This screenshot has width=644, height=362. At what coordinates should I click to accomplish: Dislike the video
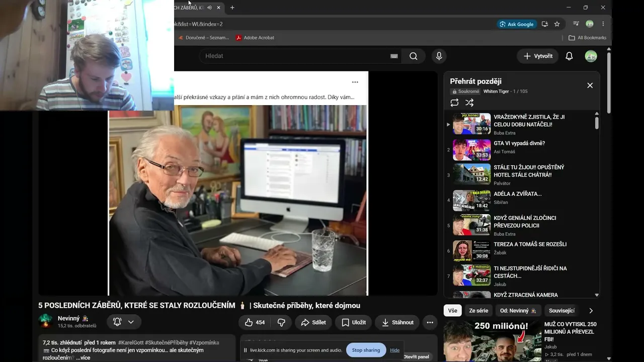pyautogui.click(x=282, y=322)
